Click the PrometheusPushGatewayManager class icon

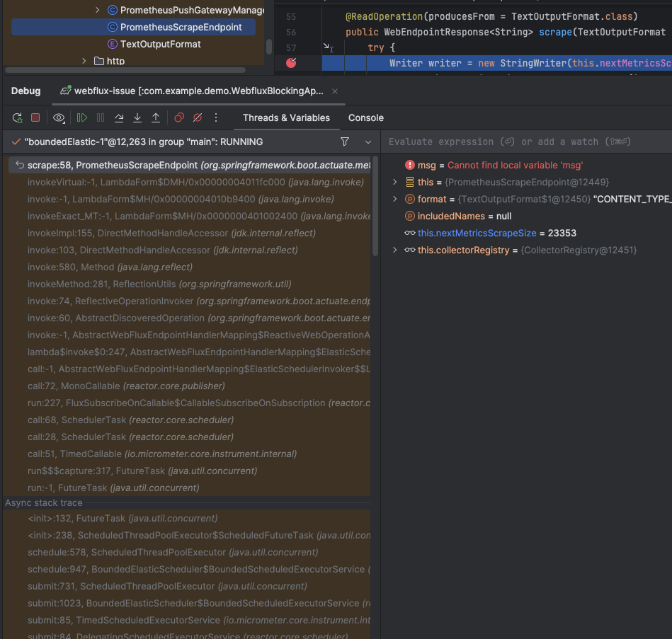[113, 10]
